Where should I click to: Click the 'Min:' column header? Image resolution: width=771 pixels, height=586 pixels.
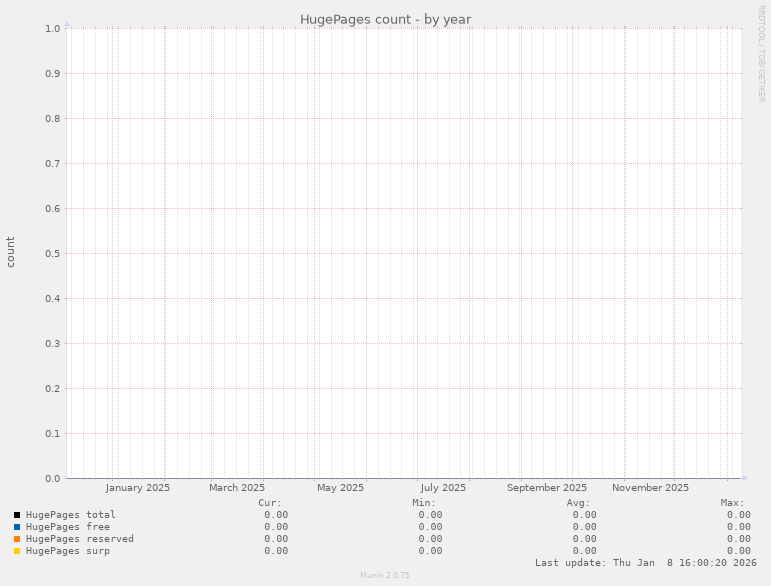point(424,503)
